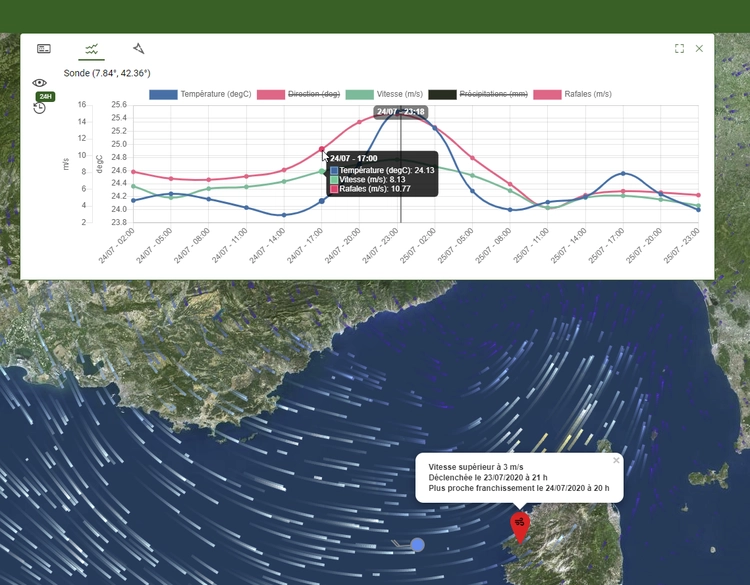Enable the Direction (deg) series
Viewport: 750px width, 585px height.
click(x=314, y=94)
